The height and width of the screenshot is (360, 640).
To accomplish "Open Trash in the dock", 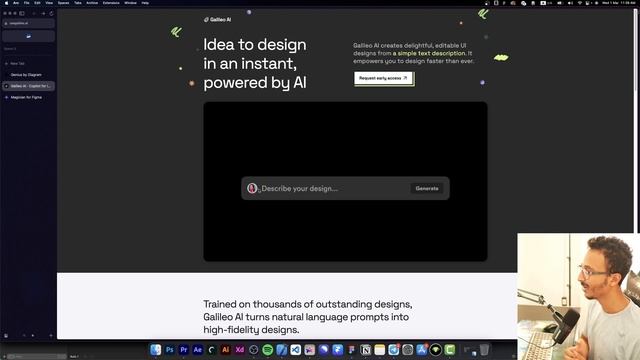I will click(x=484, y=350).
